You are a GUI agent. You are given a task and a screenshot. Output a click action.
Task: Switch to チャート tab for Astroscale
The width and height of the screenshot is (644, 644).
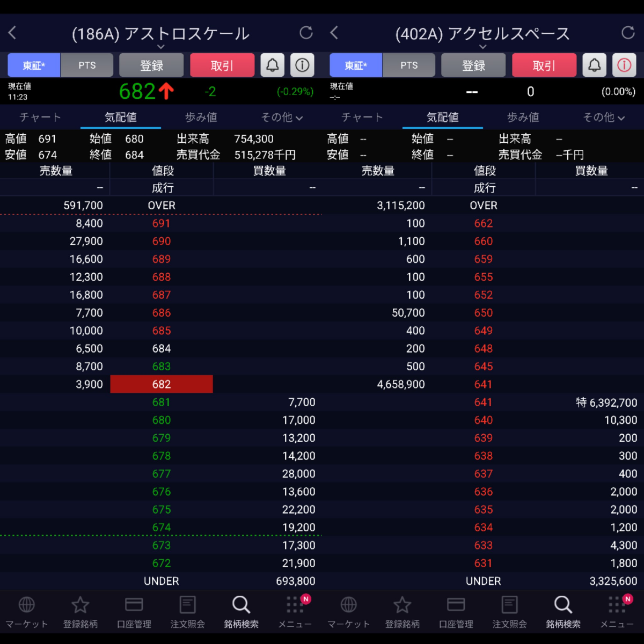(40, 118)
